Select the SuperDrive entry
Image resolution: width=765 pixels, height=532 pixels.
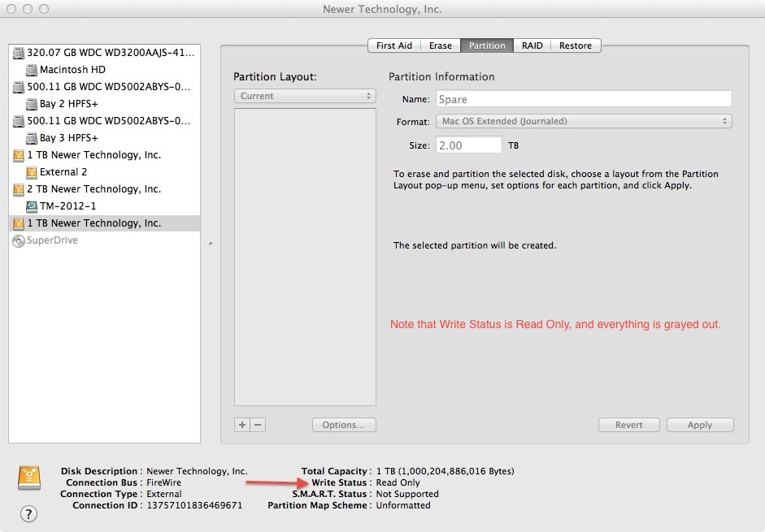104,240
